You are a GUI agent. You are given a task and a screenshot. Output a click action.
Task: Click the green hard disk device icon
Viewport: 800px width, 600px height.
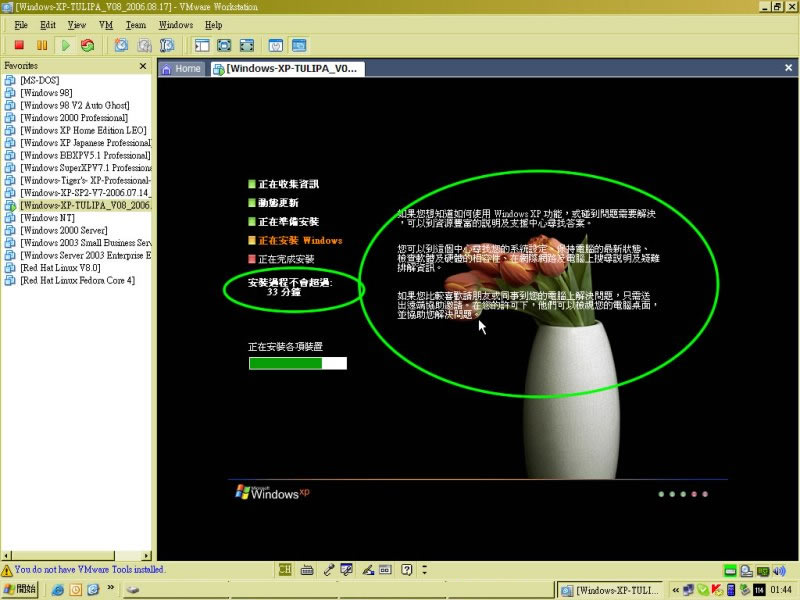click(x=730, y=570)
